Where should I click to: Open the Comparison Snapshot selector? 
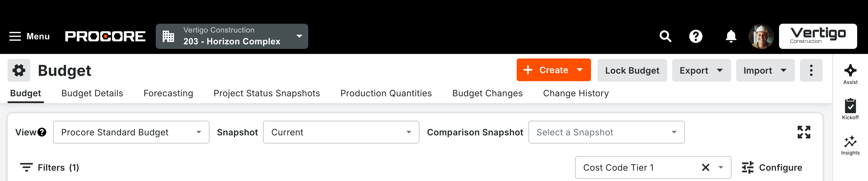pyautogui.click(x=606, y=132)
